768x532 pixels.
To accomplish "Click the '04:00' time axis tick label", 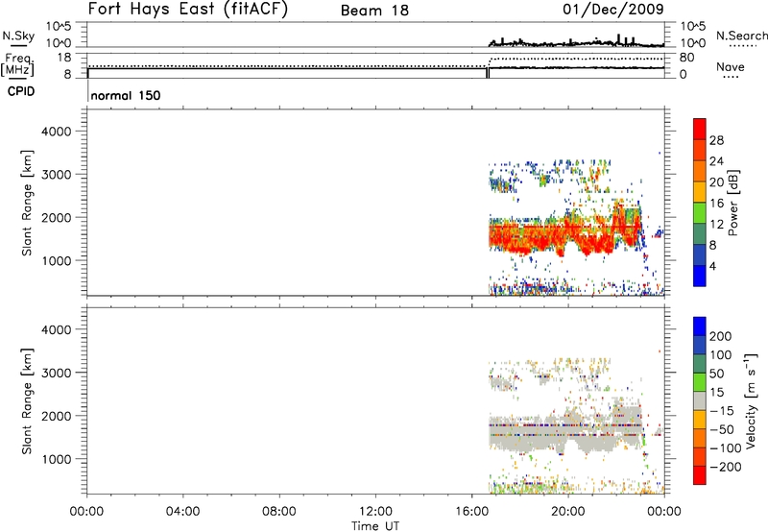I will pos(182,512).
